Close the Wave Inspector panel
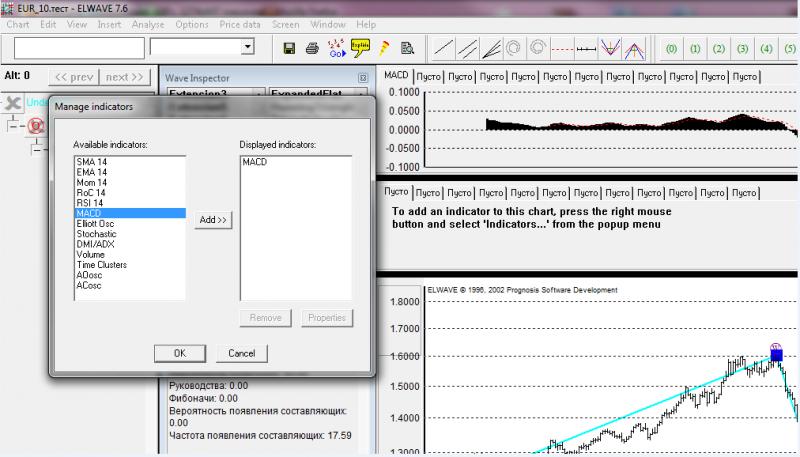Screen dimensions: 800x457 point(363,78)
